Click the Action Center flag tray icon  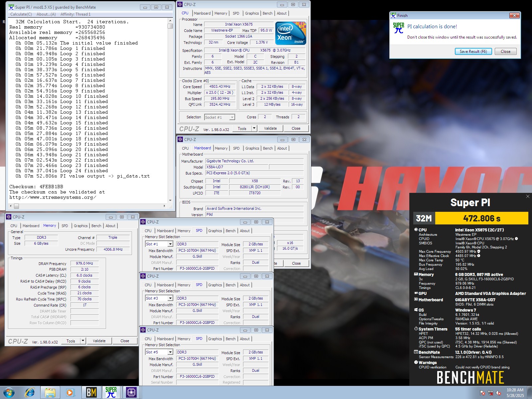click(x=482, y=393)
